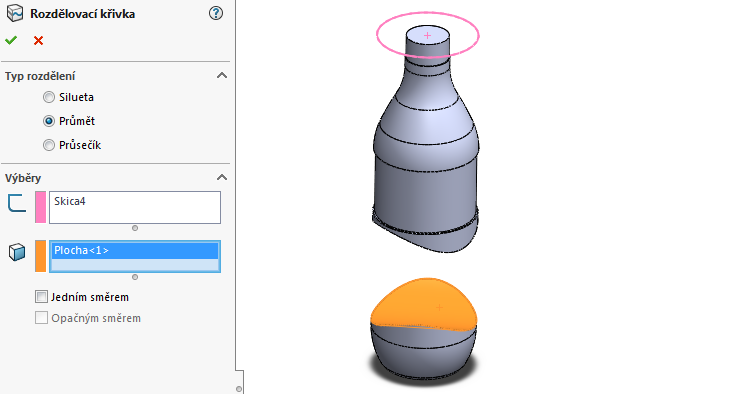Viewport: 750px width, 394px height.
Task: Click the Rozdělovací křivka feature icon
Action: pyautogui.click(x=15, y=13)
